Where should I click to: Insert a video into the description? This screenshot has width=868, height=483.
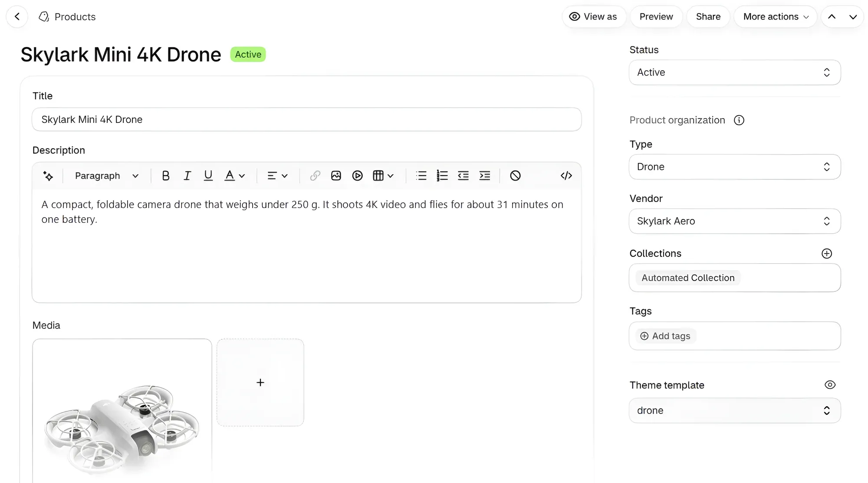tap(357, 176)
